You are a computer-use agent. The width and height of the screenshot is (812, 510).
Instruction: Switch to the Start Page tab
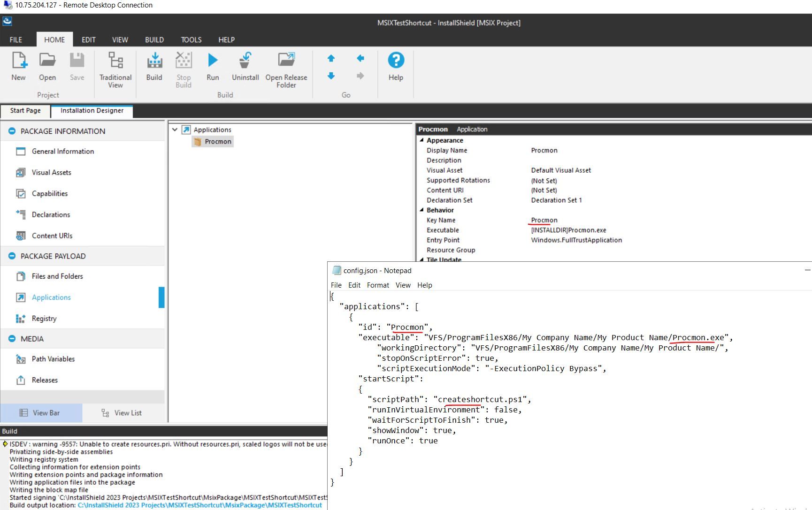[25, 111]
